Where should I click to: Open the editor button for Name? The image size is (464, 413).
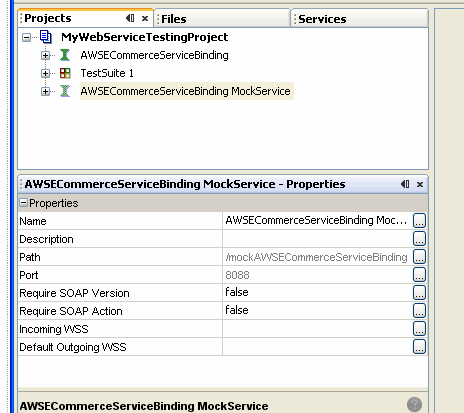pyautogui.click(x=419, y=221)
